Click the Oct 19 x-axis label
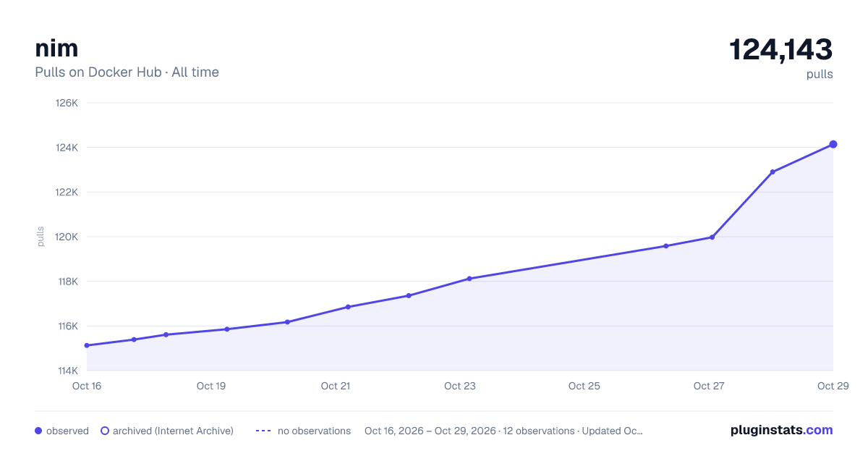 pos(211,386)
